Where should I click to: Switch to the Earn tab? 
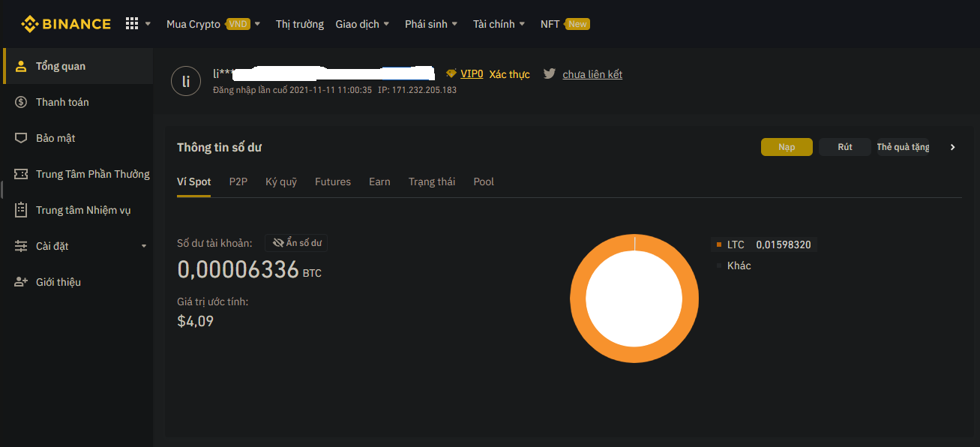pyautogui.click(x=379, y=182)
